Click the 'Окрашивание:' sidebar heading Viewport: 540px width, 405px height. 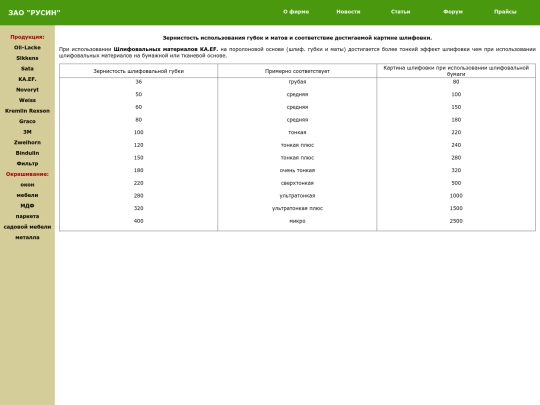click(x=27, y=174)
